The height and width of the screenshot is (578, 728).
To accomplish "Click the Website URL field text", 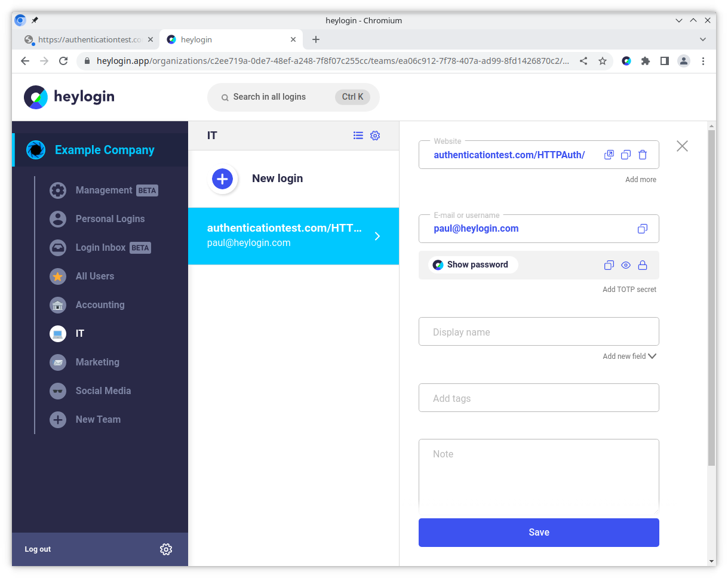I will coord(509,155).
